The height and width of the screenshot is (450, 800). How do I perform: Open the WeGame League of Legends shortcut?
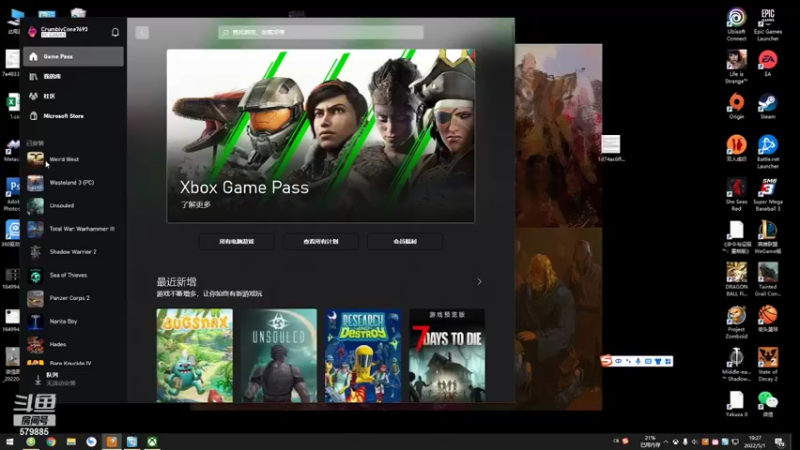(x=768, y=237)
